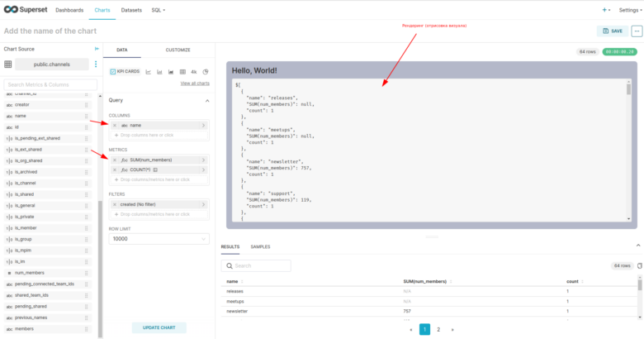
Task: Collapse the Chart Source panel arrow
Action: 97,49
